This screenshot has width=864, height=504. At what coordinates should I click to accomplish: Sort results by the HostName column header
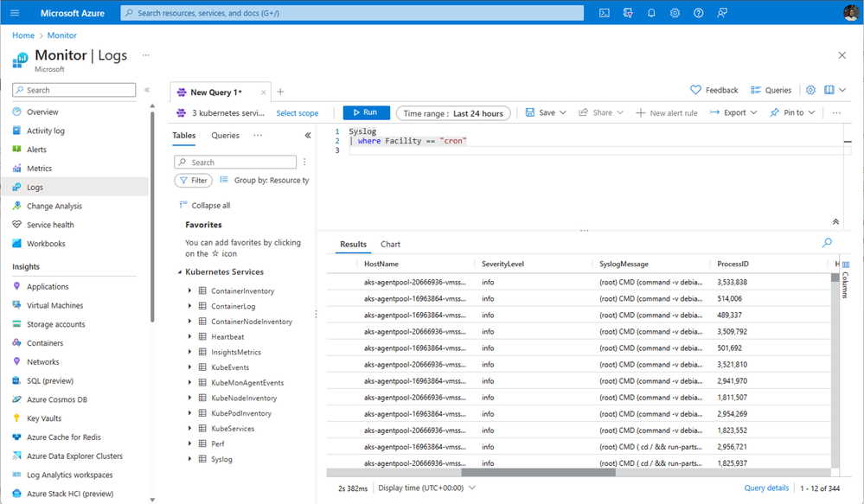[x=381, y=264]
